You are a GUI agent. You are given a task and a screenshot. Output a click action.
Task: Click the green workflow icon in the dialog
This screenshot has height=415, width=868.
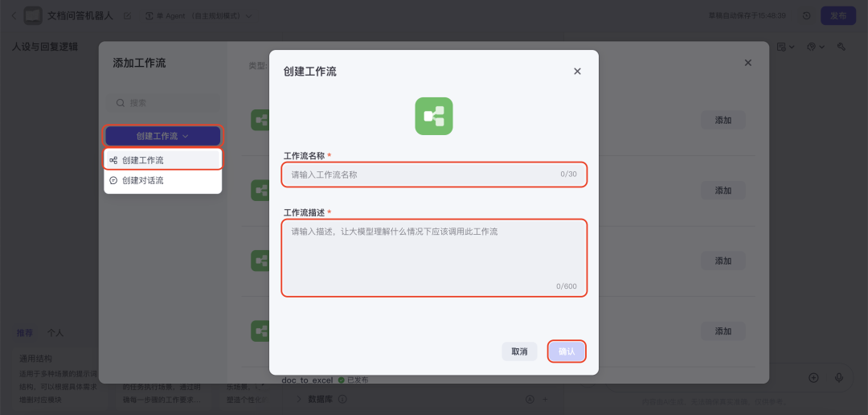pos(434,117)
